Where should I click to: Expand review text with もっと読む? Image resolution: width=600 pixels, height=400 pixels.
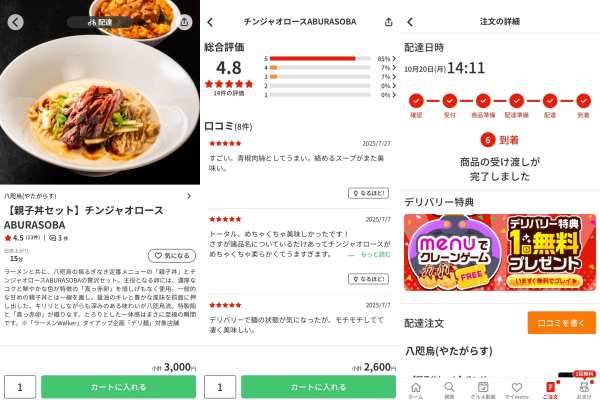(x=375, y=254)
